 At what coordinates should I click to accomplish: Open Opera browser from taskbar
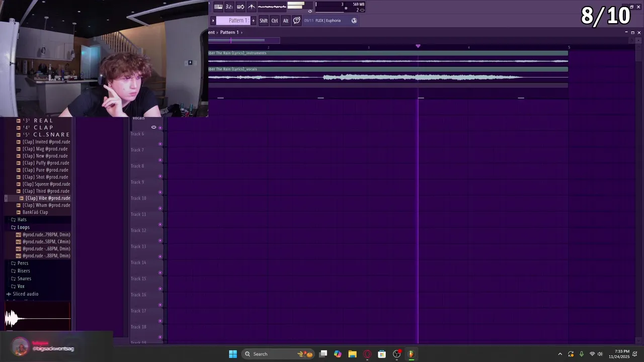pos(367,354)
